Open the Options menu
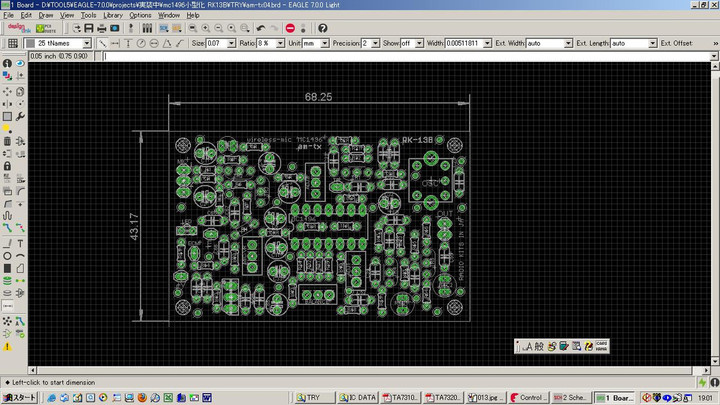This screenshot has width=720, height=405. click(140, 15)
